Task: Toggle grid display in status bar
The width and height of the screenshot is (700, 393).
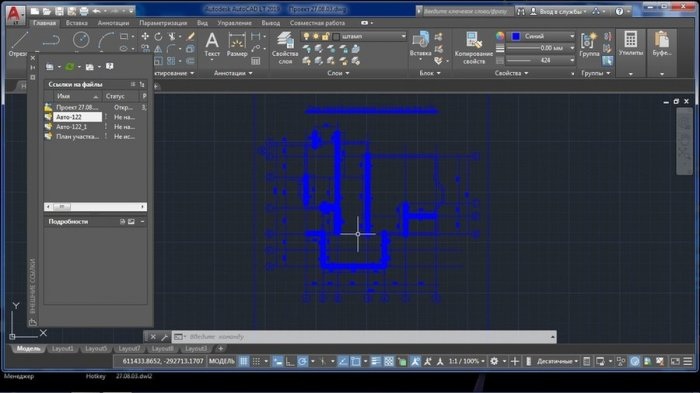Action: coord(244,361)
